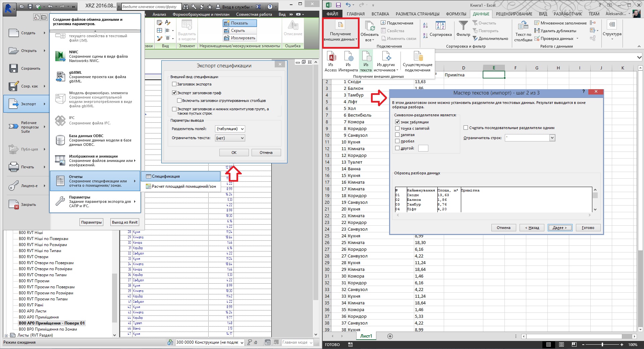Click Из Интернета web import icon
The width and height of the screenshot is (644, 349).
point(348,56)
